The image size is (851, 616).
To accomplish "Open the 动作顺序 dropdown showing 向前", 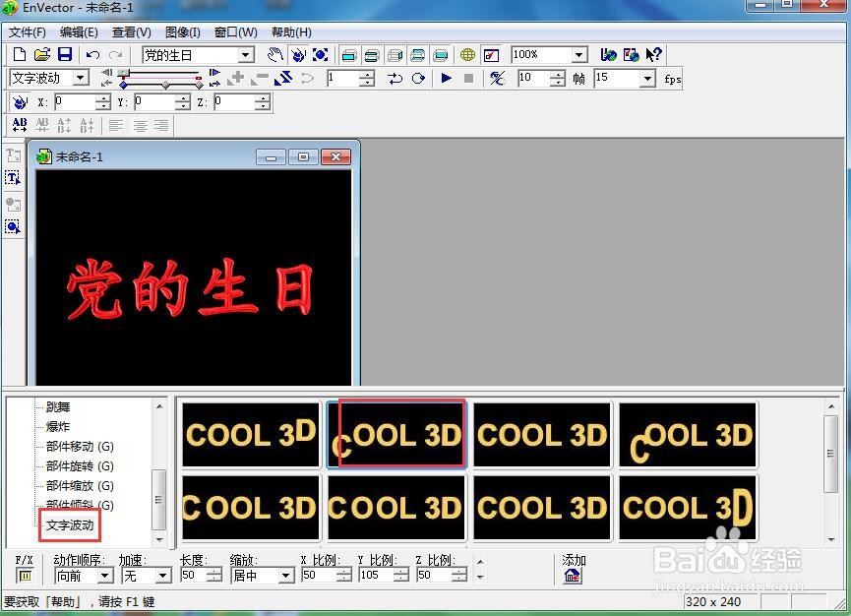I will 105,576.
